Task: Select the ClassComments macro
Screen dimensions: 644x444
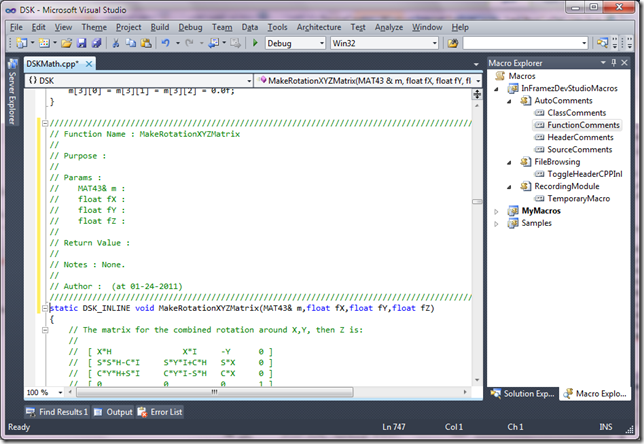Action: tap(576, 113)
